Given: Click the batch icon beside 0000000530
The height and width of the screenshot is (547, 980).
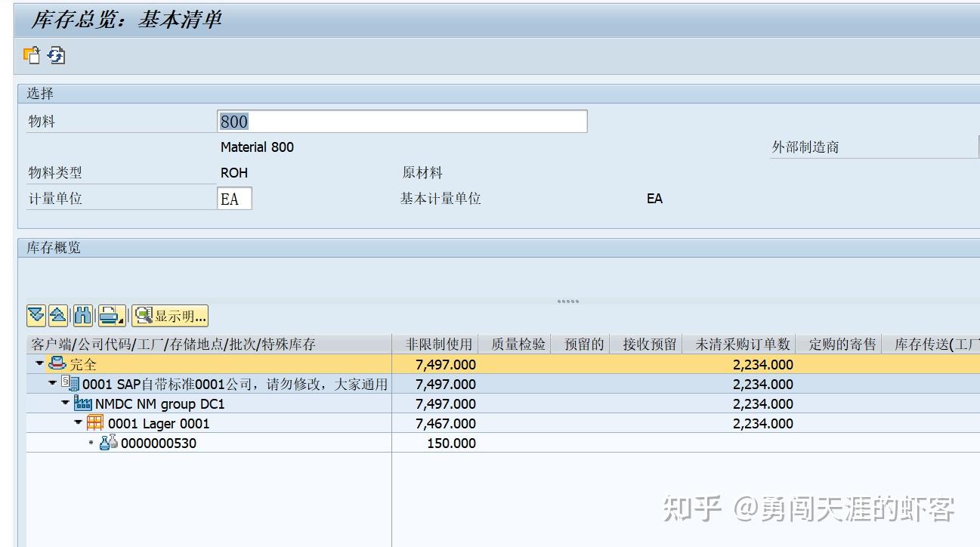Looking at the screenshot, I should 108,443.
